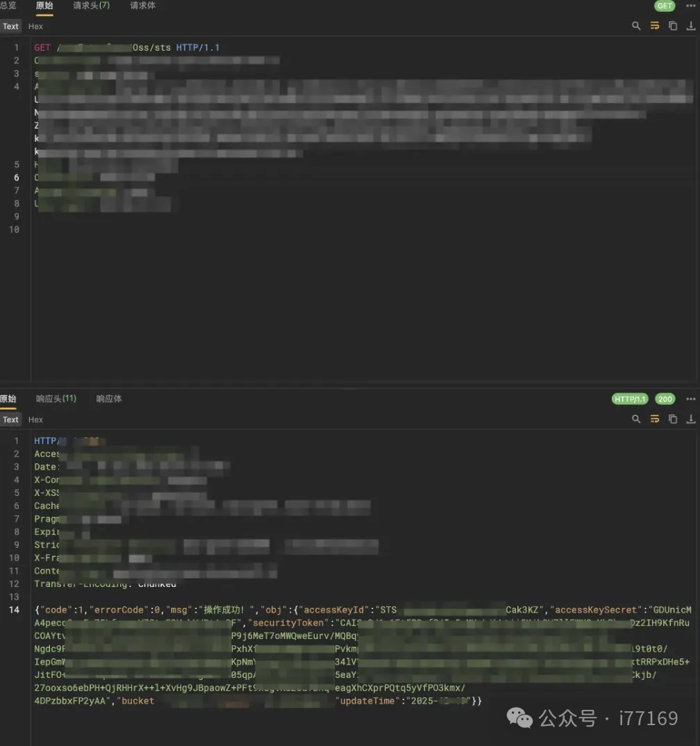Click request line 'Oss/sts HTTP/1.1' text
The height and width of the screenshot is (746, 700).
(176, 47)
